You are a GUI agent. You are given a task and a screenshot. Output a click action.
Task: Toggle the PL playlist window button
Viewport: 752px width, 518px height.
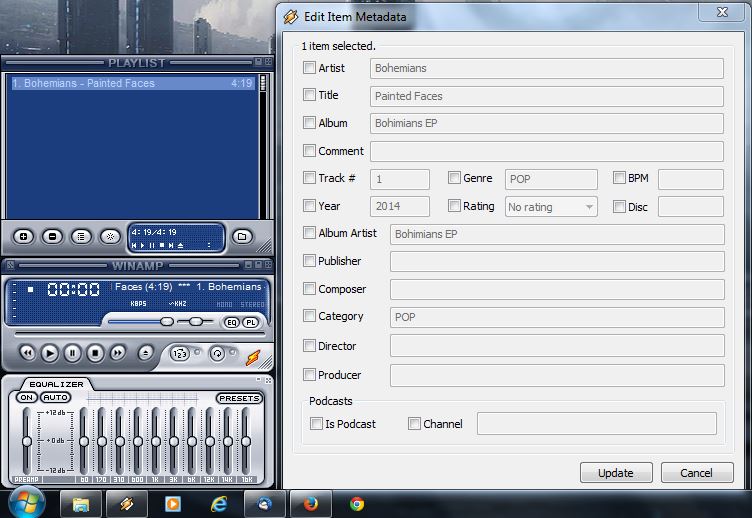[250, 322]
